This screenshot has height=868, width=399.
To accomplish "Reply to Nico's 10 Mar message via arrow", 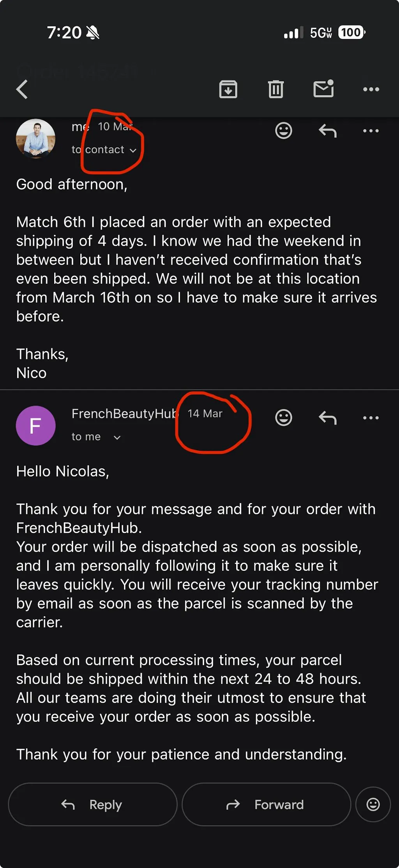I will (x=328, y=131).
